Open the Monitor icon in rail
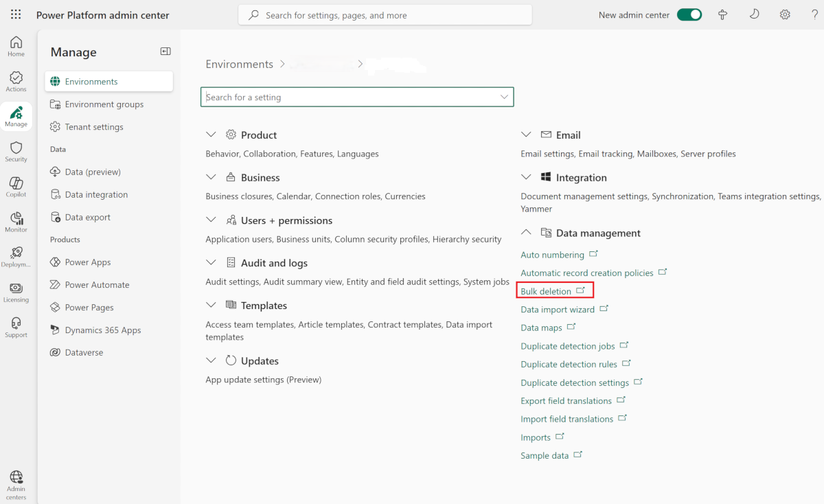Viewport: 824px width, 504px height. coord(16,222)
